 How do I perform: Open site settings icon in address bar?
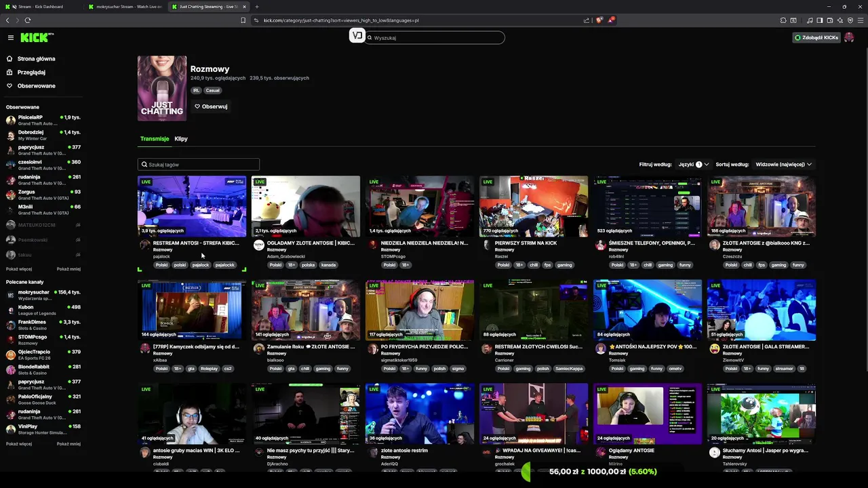[256, 20]
